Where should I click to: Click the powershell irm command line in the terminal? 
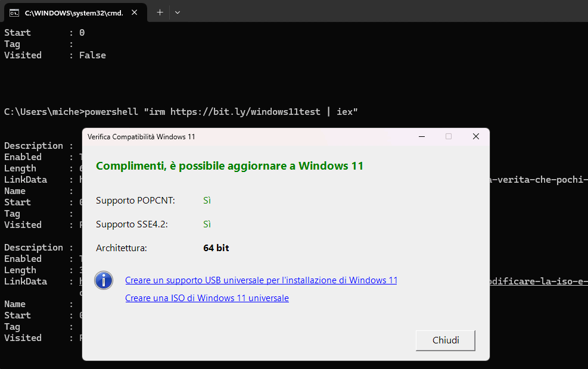pos(181,111)
